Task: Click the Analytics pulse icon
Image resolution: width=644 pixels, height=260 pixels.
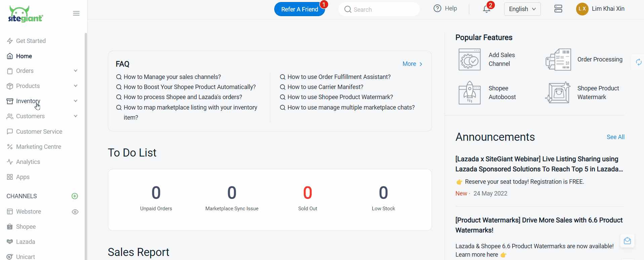Action: coord(10,162)
